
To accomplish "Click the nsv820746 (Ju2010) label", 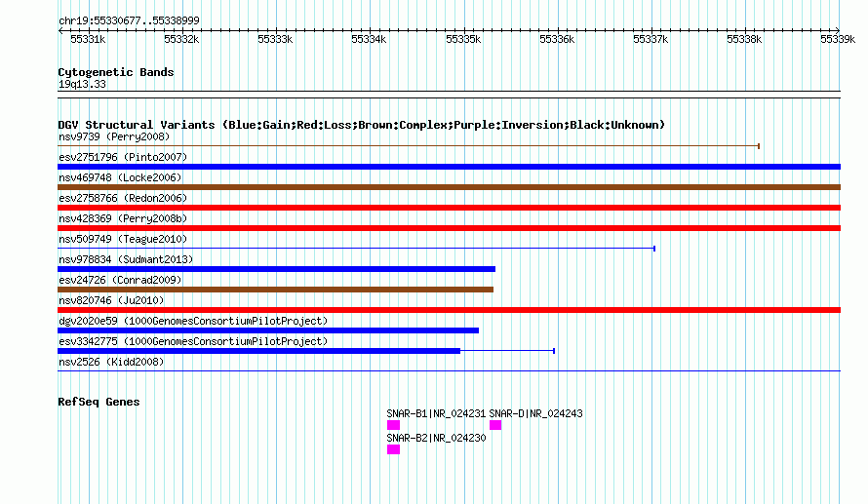I will coord(111,300).
